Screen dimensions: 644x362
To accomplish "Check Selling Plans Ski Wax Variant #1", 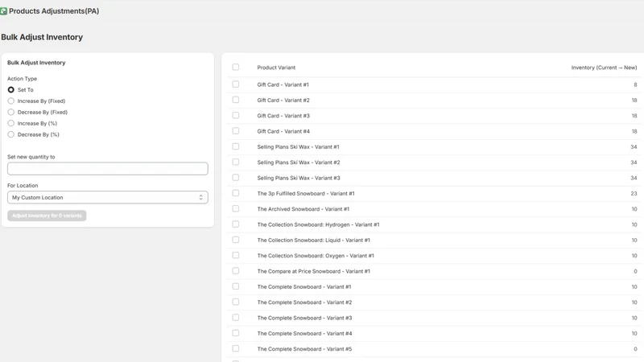I will tap(235, 146).
